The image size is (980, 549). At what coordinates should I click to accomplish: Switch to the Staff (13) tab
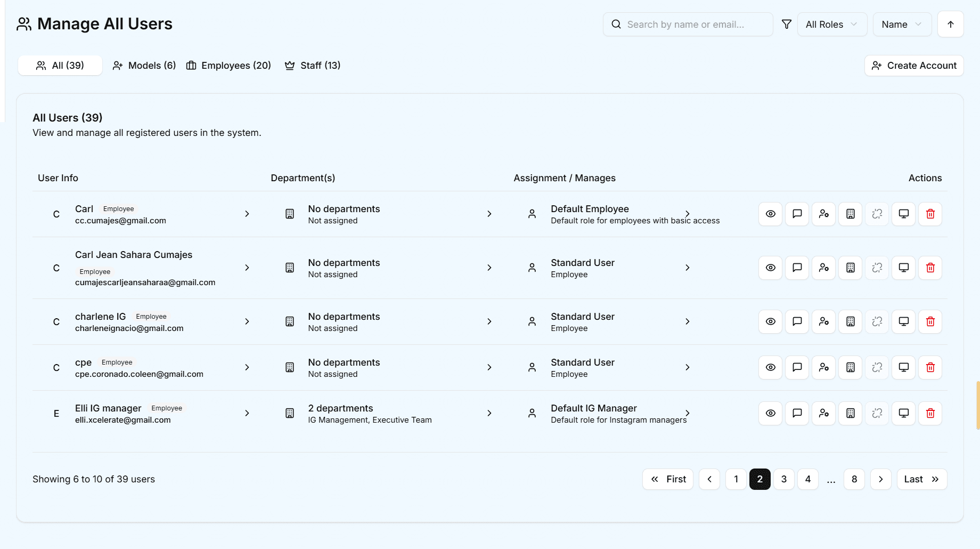(313, 66)
